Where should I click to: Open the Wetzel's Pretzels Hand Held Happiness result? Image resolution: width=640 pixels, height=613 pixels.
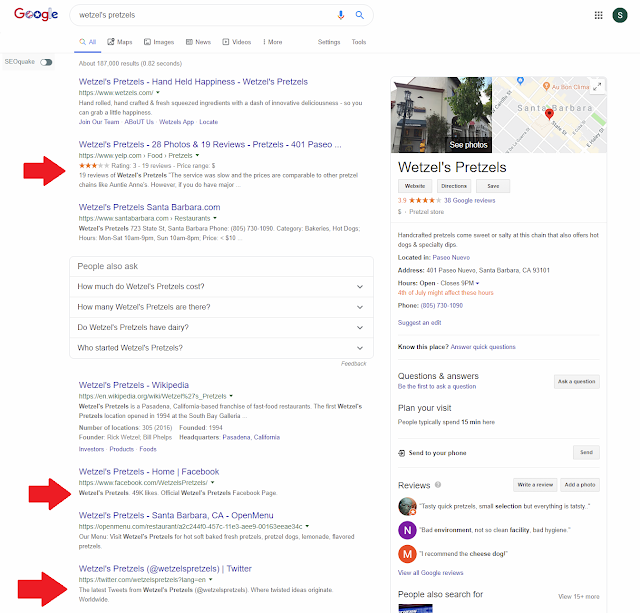click(193, 82)
